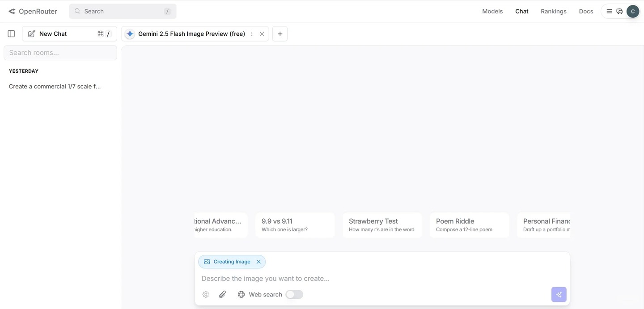The image size is (644, 309).
Task: Open the user avatar account menu
Action: [x=632, y=11]
